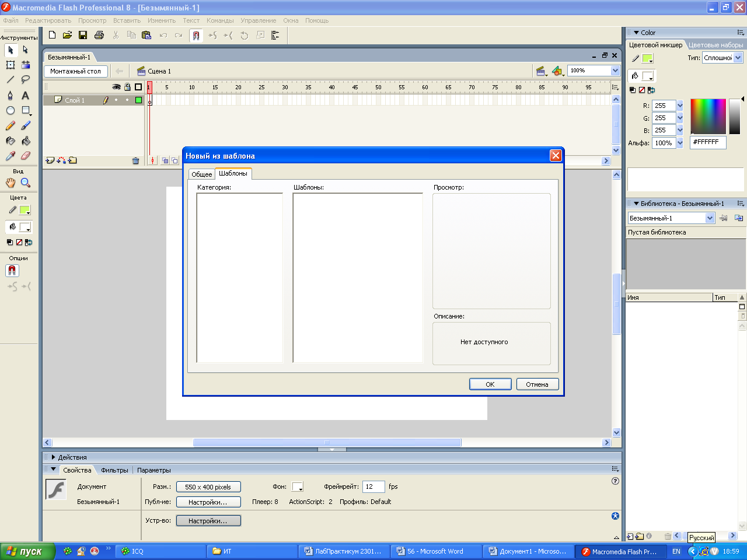Click Настройки button next to Публ-ие
The width and height of the screenshot is (747, 560).
tap(208, 502)
